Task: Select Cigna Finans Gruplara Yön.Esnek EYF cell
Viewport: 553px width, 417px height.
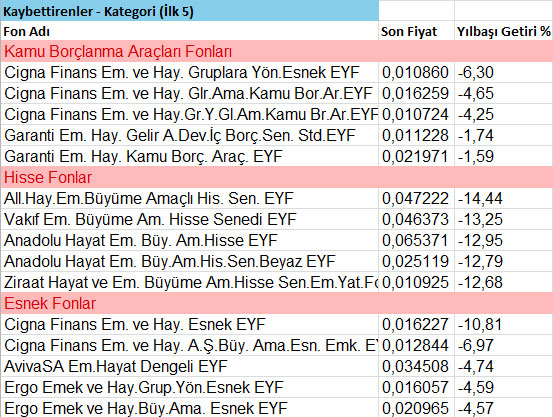Action: [x=190, y=72]
